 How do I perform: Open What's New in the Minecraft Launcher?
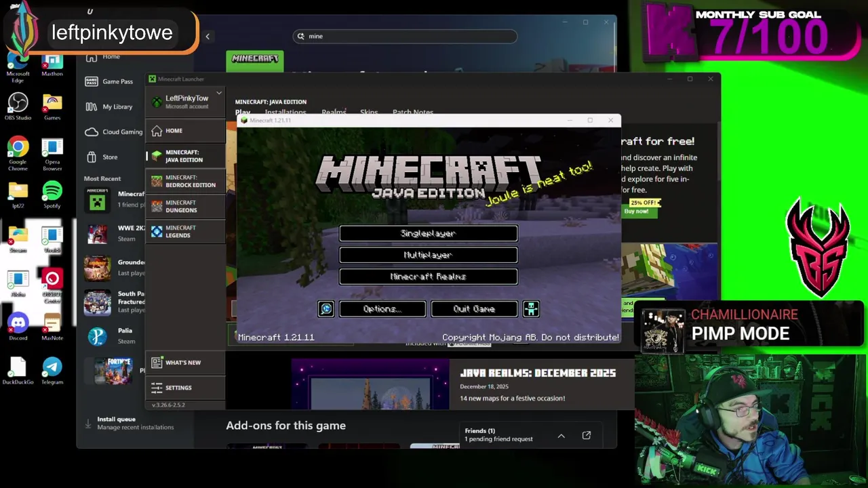tap(185, 363)
